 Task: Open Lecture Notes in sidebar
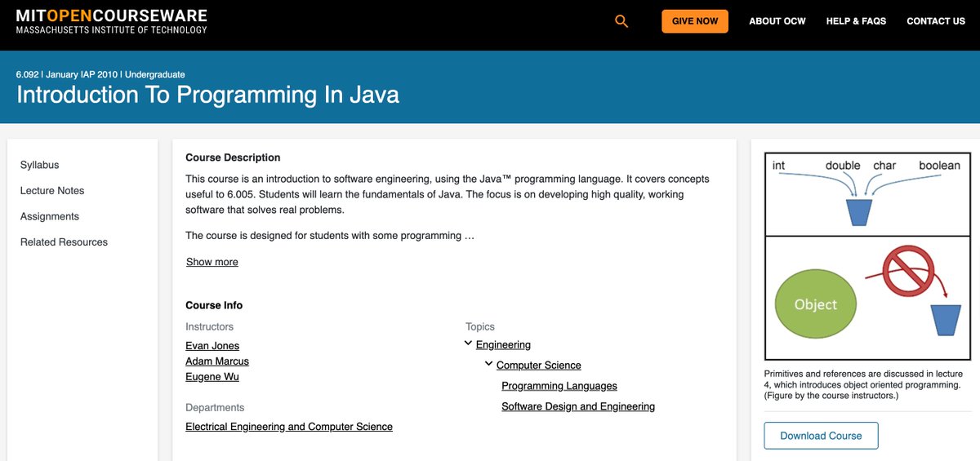point(52,190)
